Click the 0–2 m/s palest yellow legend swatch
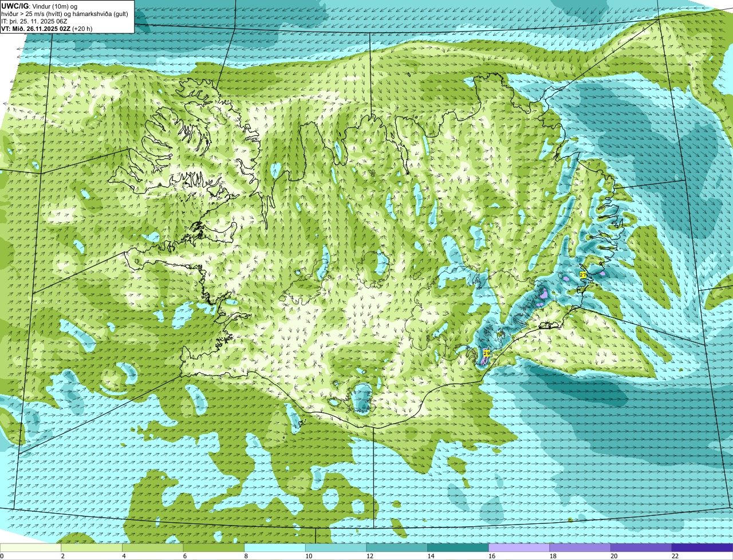The height and width of the screenshot is (560, 733). pyautogui.click(x=30, y=548)
